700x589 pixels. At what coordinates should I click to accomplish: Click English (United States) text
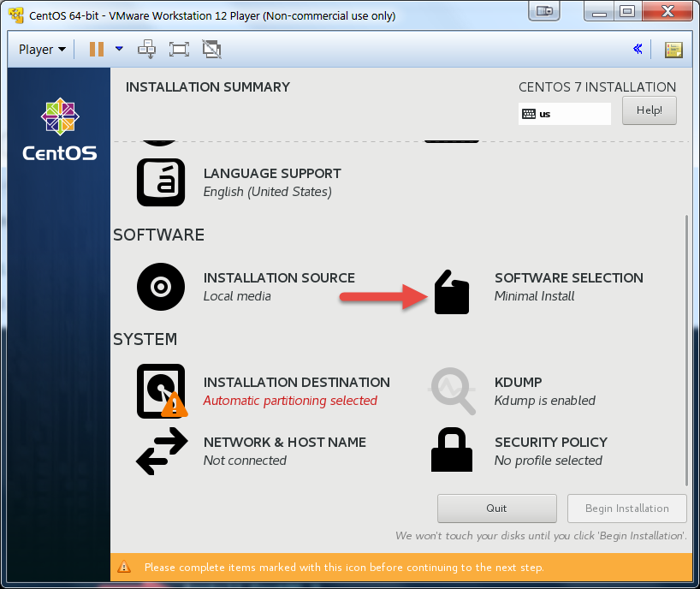point(267,192)
